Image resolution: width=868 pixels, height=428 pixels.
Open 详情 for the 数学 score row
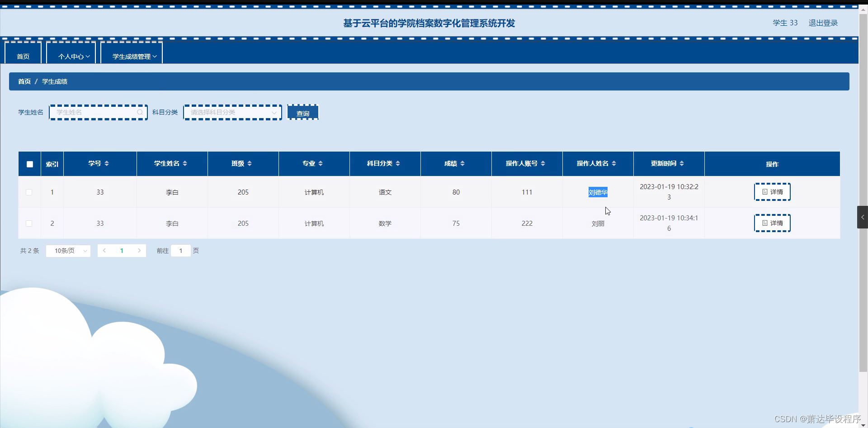pos(772,223)
